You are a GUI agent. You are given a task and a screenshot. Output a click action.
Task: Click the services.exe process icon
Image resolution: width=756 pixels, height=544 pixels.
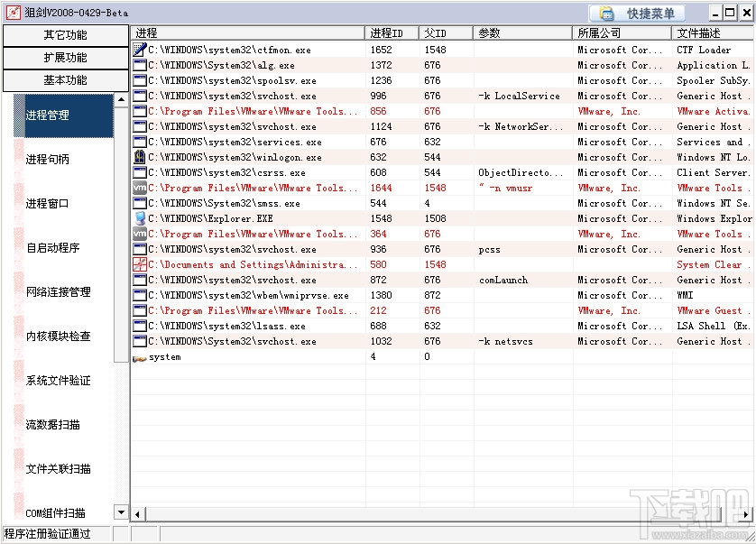pos(139,142)
